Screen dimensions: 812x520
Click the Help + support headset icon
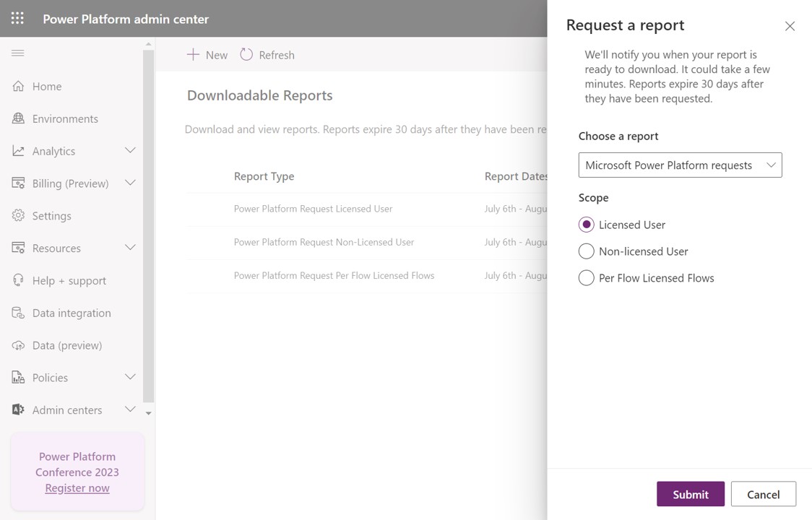click(17, 280)
